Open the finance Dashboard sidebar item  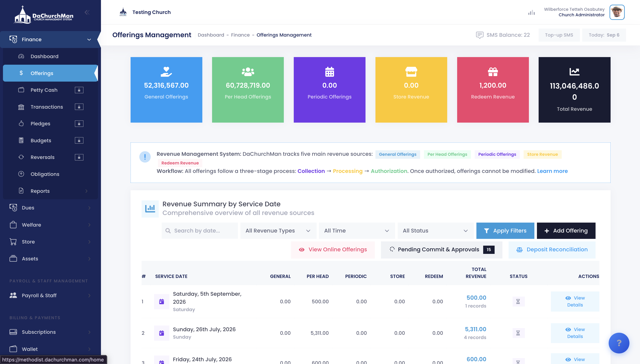point(50,56)
